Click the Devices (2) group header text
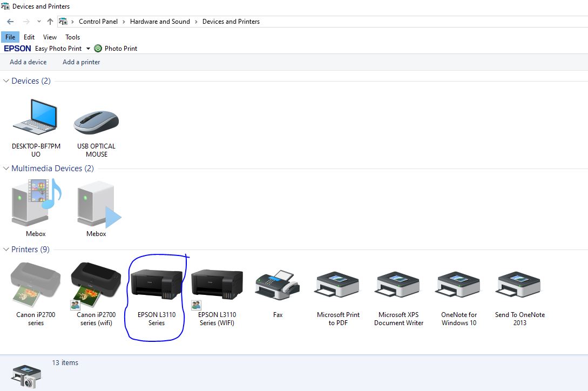This screenshot has width=588, height=391. click(31, 81)
